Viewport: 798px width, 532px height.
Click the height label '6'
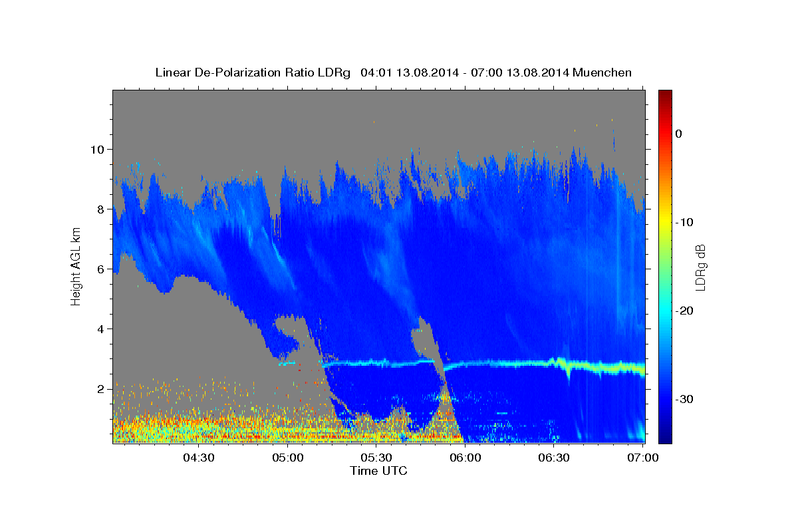pyautogui.click(x=101, y=269)
